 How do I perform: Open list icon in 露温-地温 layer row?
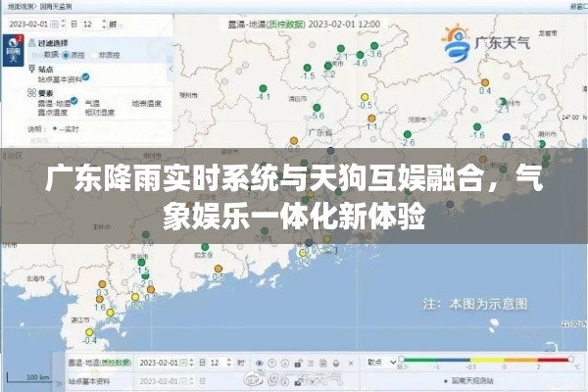pyautogui.click(x=311, y=364)
